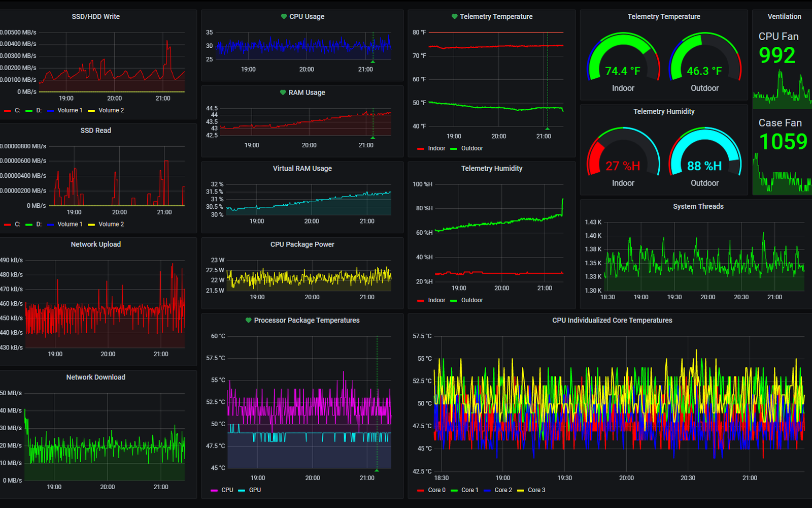This screenshot has height=508, width=812.
Task: Click the alert triangle on Processor Package Temperatures graph
Action: point(377,470)
